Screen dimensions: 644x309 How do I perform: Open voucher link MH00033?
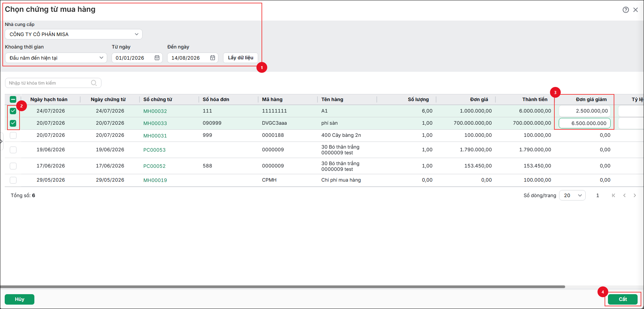pyautogui.click(x=155, y=123)
